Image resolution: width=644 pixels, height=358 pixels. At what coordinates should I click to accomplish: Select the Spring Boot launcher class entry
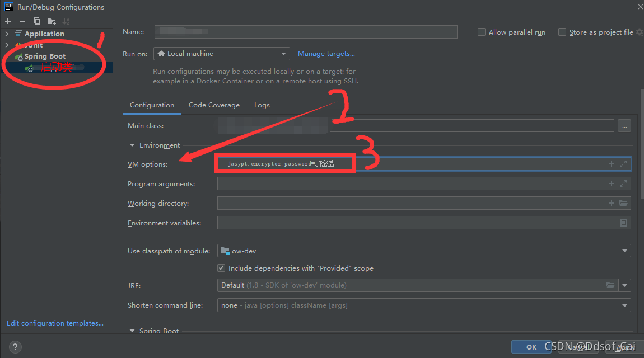56,67
